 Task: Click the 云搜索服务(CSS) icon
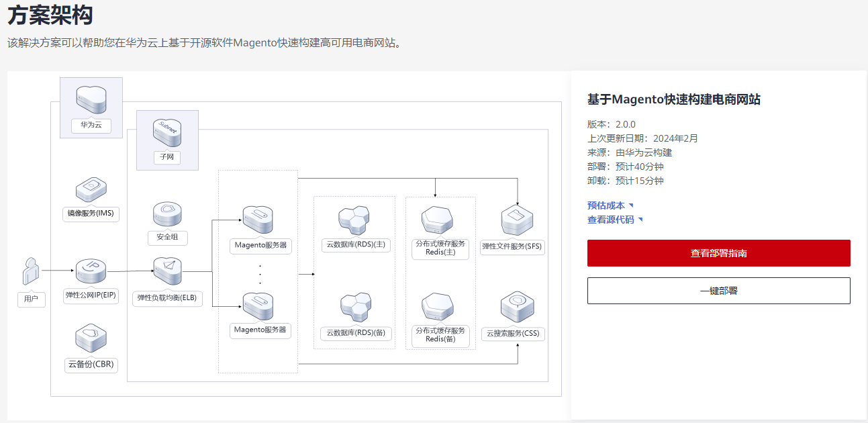[x=517, y=307]
